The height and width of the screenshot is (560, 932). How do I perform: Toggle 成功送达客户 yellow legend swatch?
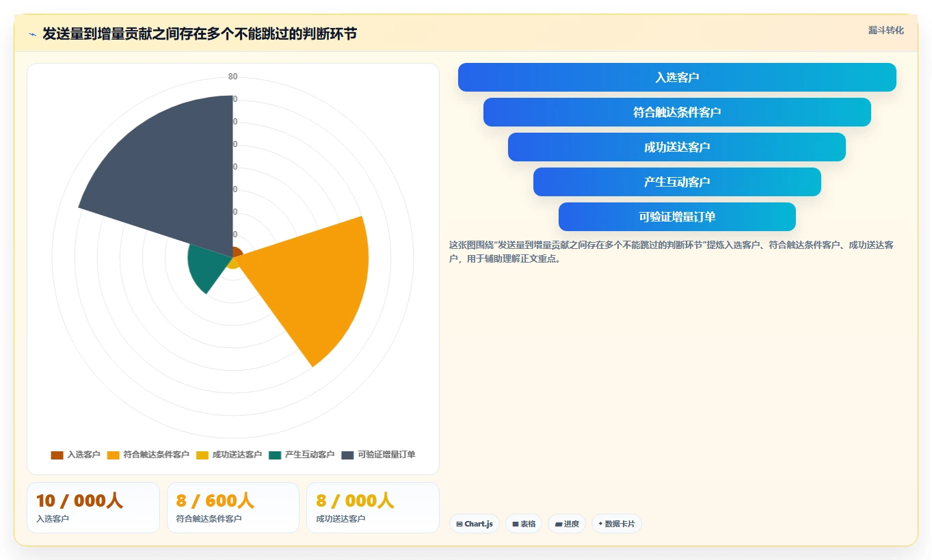tap(202, 455)
